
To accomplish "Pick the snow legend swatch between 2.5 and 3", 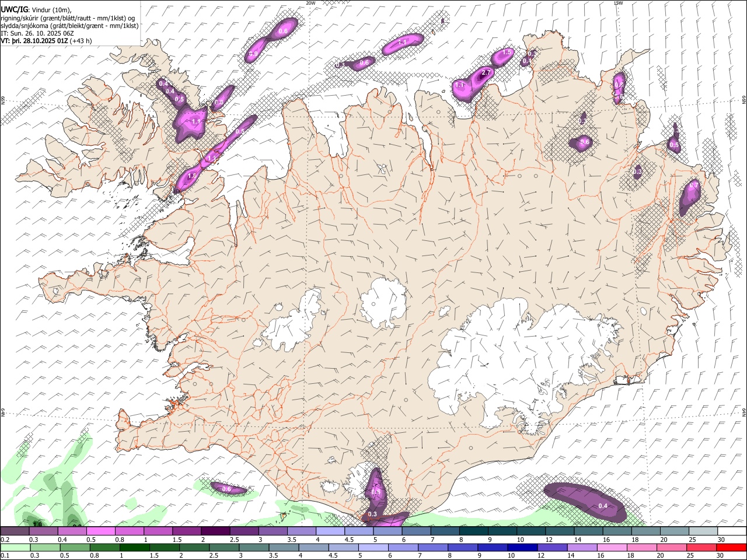I will point(244,531).
